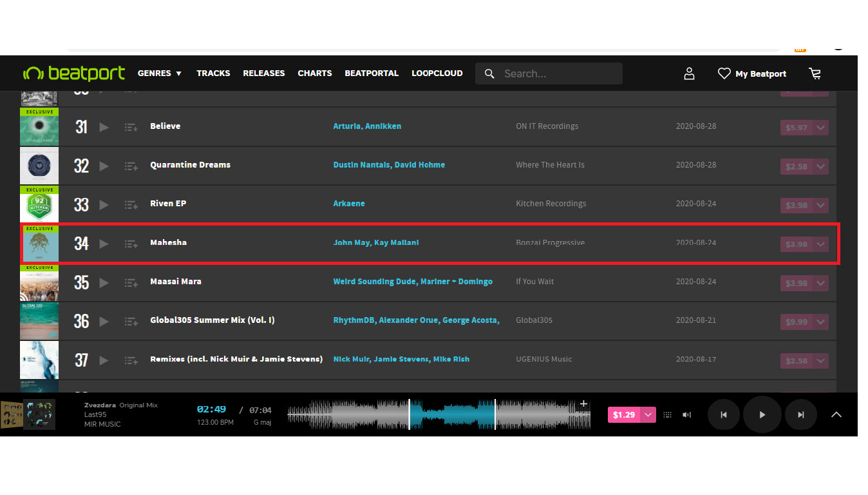Viewport: 868px width, 495px height.
Task: Open the $1.29 price dropdown arrow
Action: (x=648, y=414)
